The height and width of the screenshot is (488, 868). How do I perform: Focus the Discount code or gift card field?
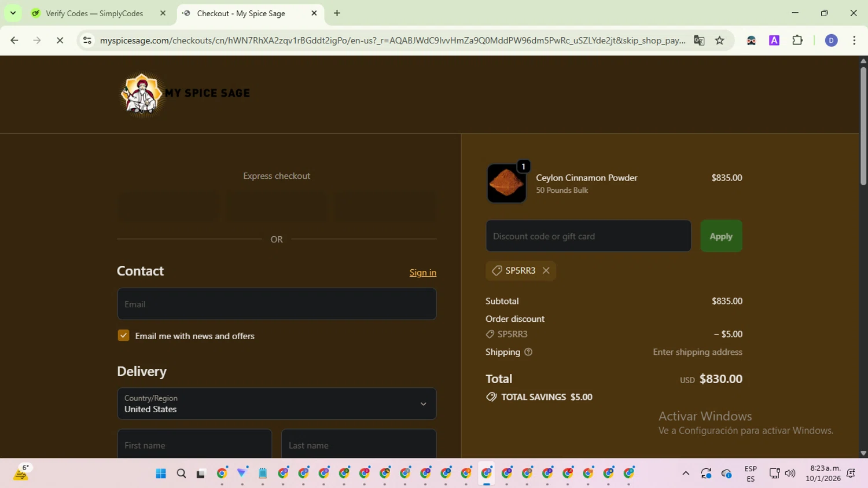coord(589,236)
